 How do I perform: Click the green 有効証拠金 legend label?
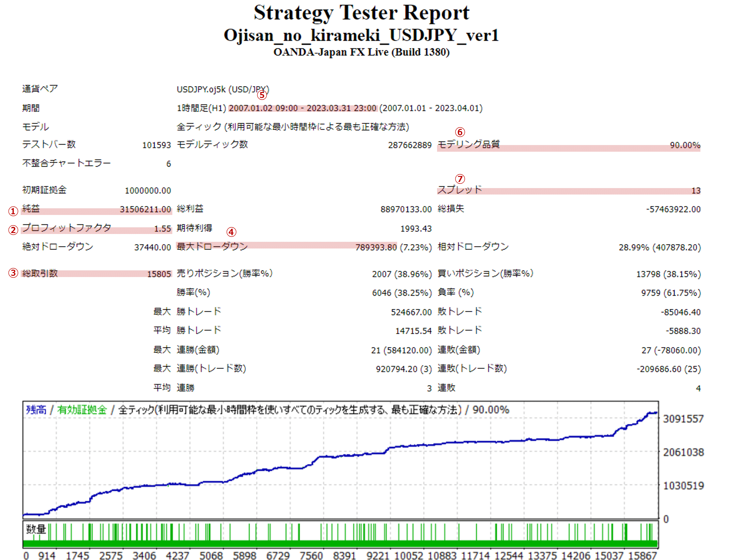click(x=82, y=410)
